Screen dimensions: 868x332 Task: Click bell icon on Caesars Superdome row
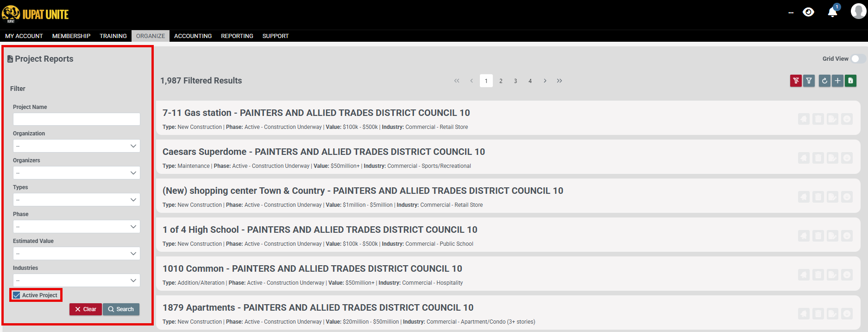pos(804,158)
